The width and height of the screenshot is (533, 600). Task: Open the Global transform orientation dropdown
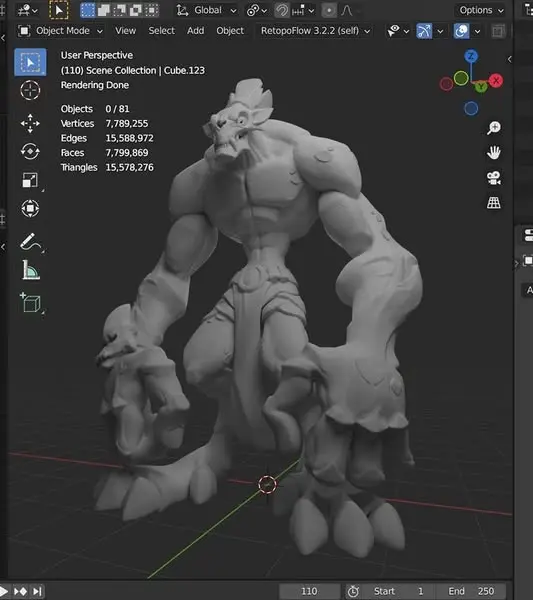click(x=207, y=10)
